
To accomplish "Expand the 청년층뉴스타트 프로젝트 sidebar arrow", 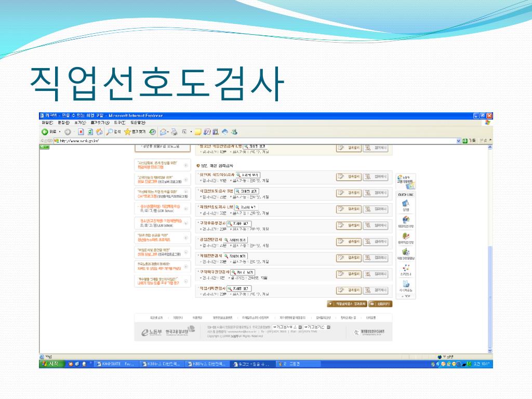I will (186, 237).
